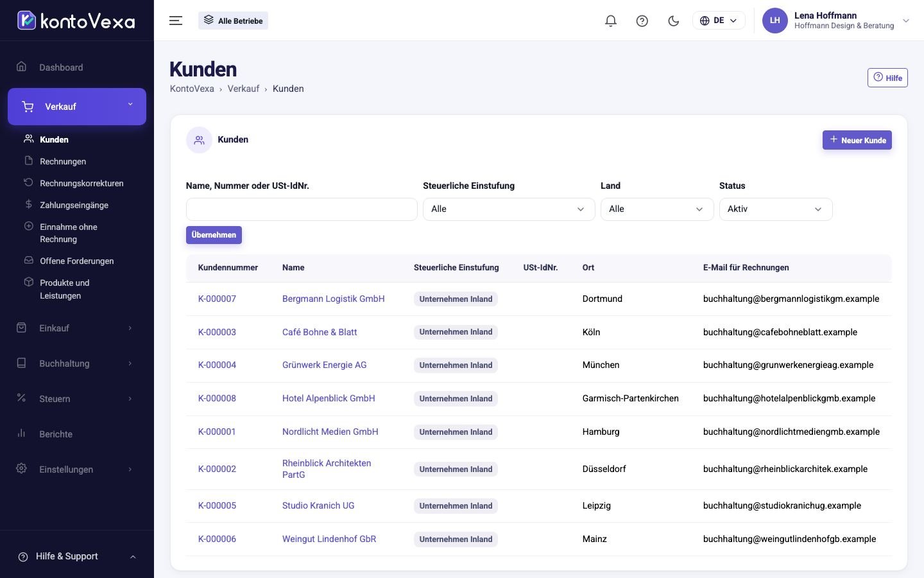Open customer Weingut Lindenhof GbR
This screenshot has height=578, width=924.
(x=329, y=539)
